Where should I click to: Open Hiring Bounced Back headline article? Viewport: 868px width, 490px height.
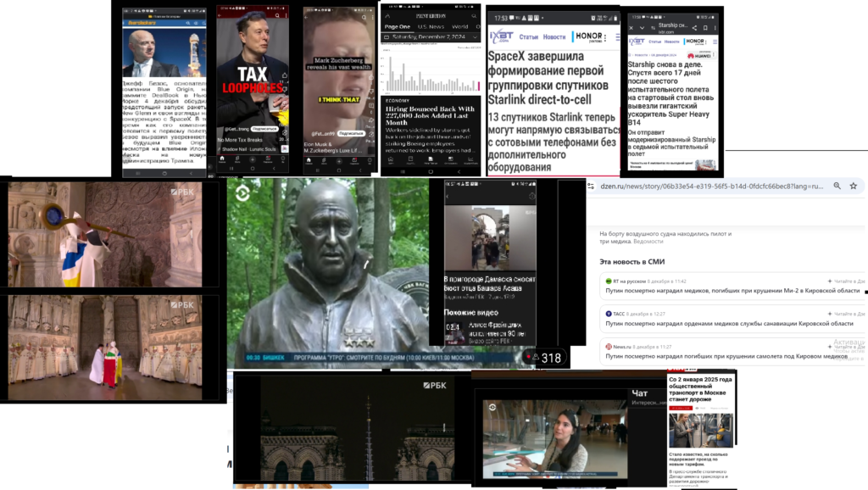coord(430,115)
